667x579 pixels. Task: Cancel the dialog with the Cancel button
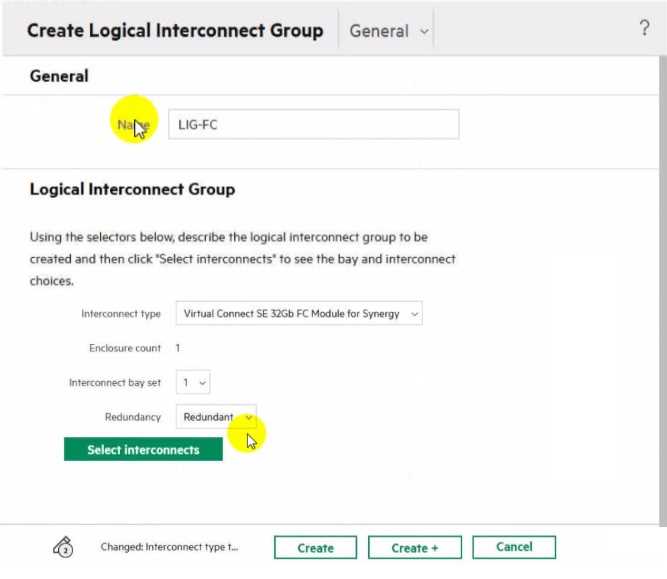click(514, 547)
